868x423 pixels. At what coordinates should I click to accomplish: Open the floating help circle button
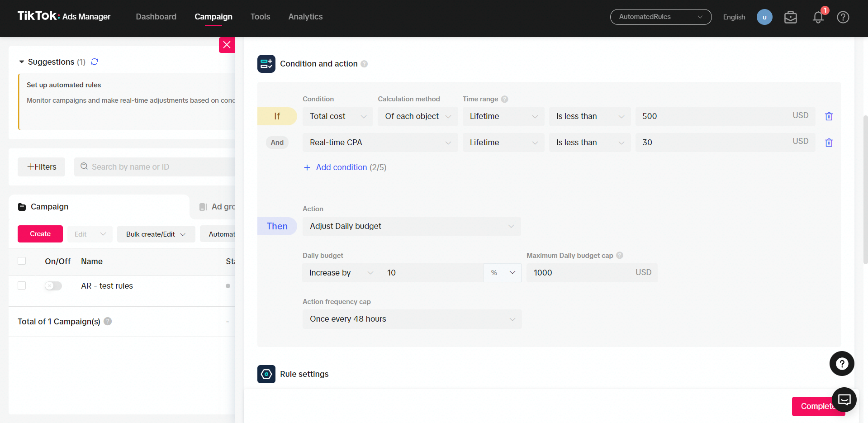click(842, 363)
